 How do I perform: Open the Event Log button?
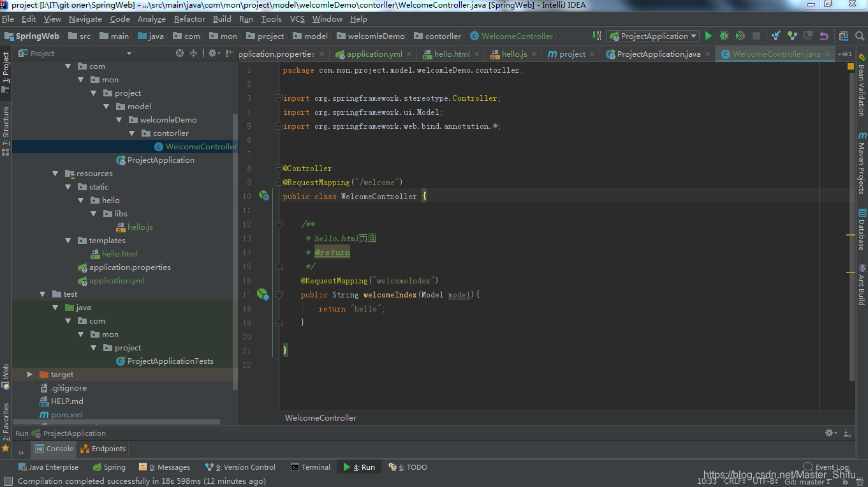pyautogui.click(x=827, y=467)
